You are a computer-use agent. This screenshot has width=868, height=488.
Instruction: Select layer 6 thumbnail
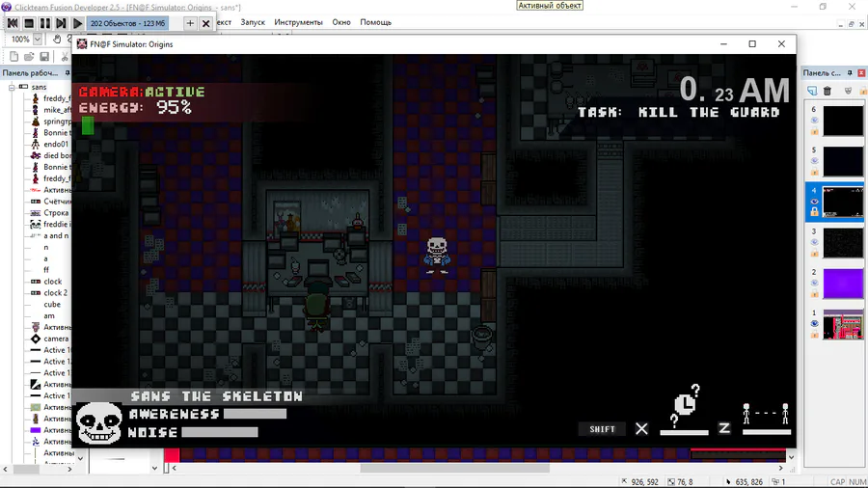[x=843, y=120]
